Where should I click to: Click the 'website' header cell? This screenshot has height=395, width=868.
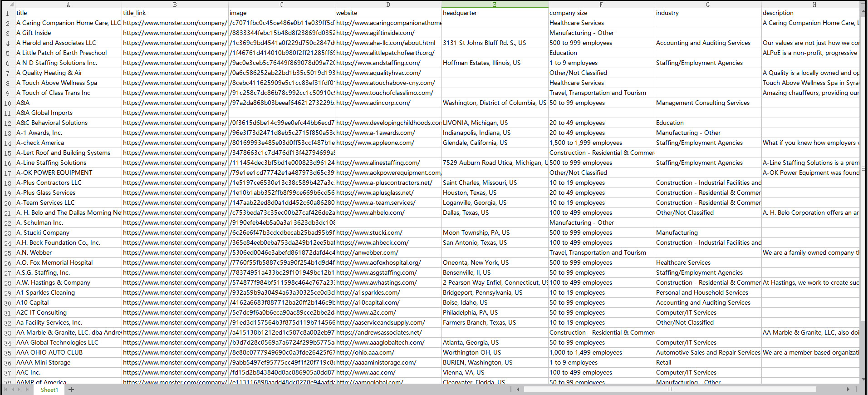click(388, 13)
